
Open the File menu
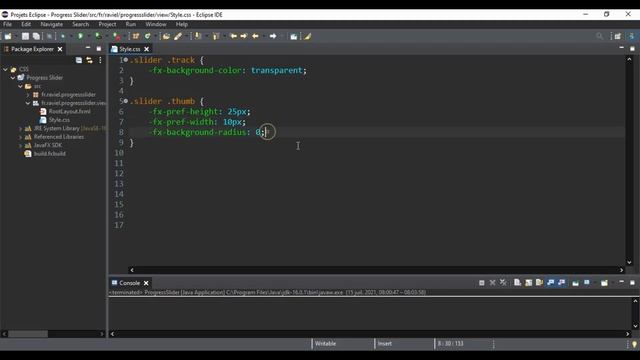7,24
